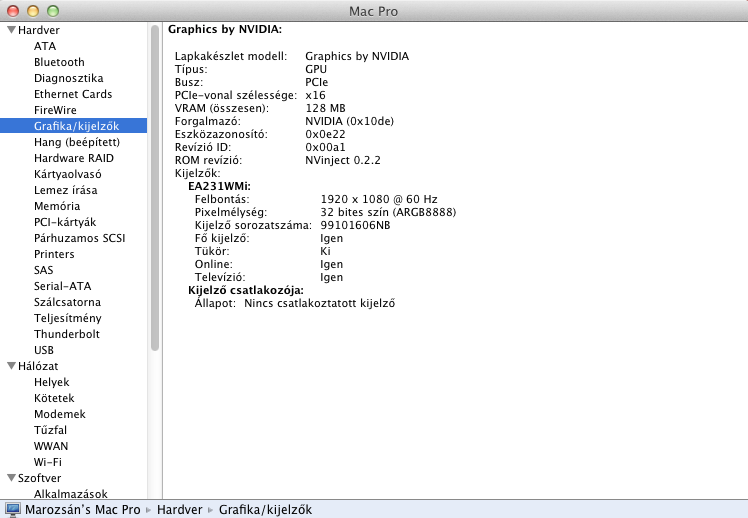Select Hardware RAID item
This screenshot has width=748, height=518.
74,158
